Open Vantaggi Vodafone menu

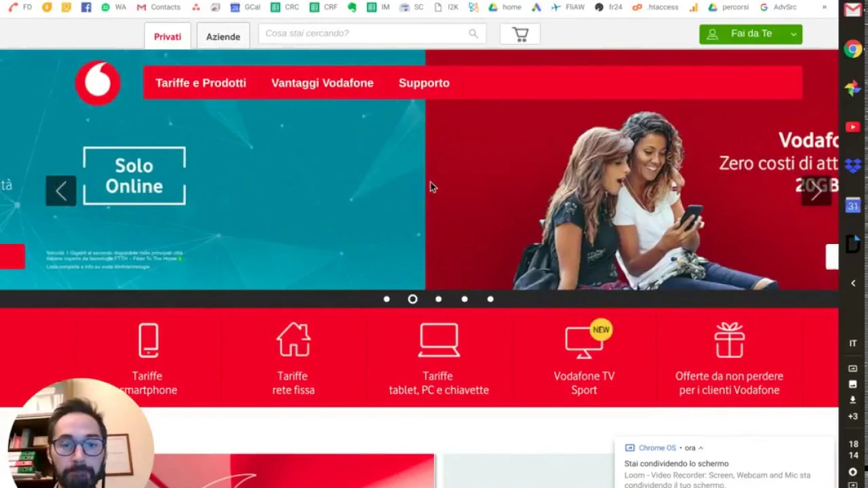point(322,83)
